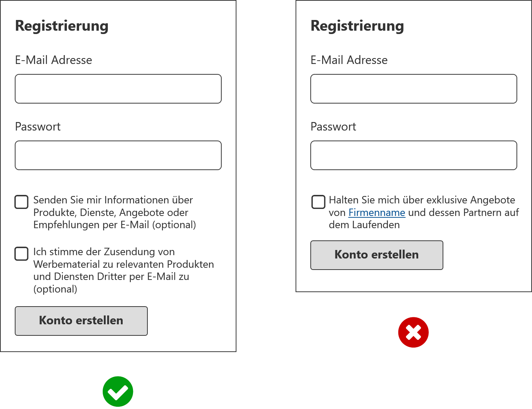
Task: Click the E-Mail Adresse field in right form
Action: coord(414,89)
